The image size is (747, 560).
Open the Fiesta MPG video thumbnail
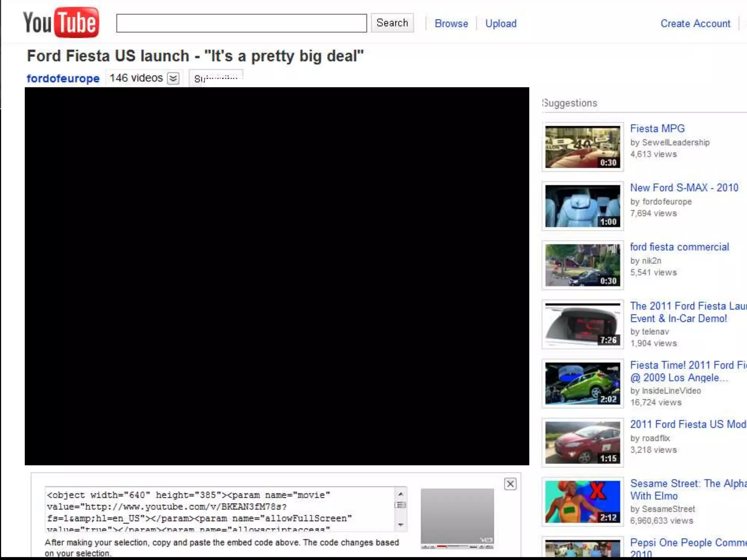[582, 147]
